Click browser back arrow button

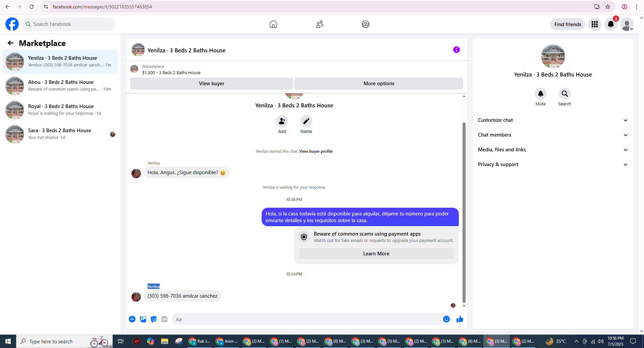(x=7, y=7)
